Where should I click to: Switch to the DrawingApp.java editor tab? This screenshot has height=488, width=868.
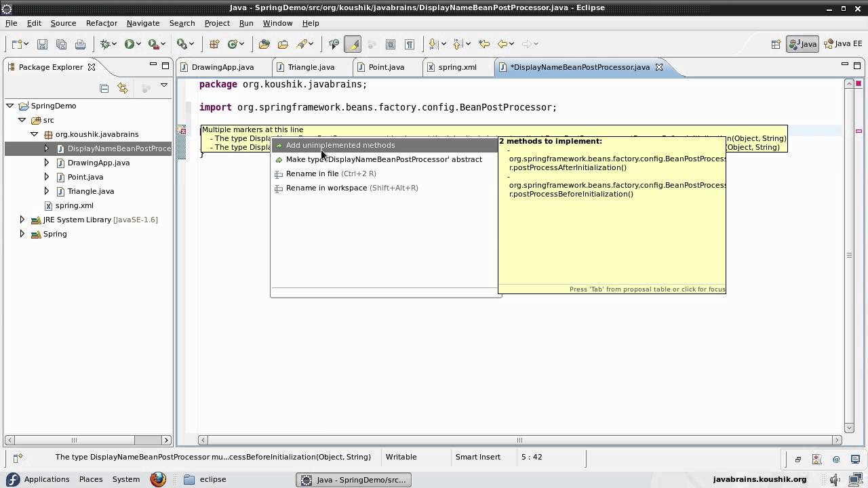point(222,67)
